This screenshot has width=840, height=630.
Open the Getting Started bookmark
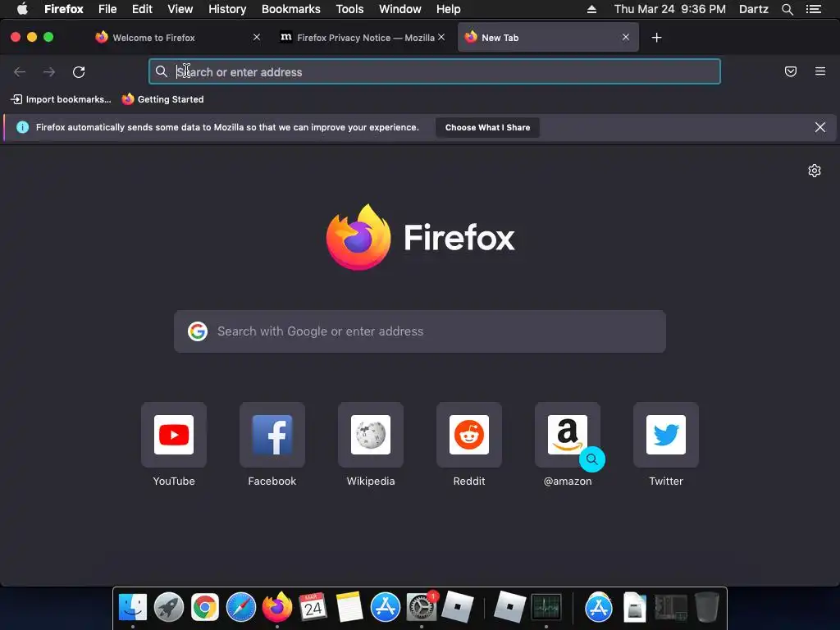(163, 99)
